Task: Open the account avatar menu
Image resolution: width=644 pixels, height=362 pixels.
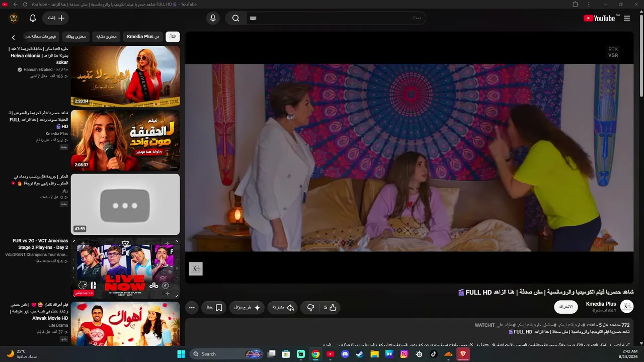Action: [x=14, y=18]
